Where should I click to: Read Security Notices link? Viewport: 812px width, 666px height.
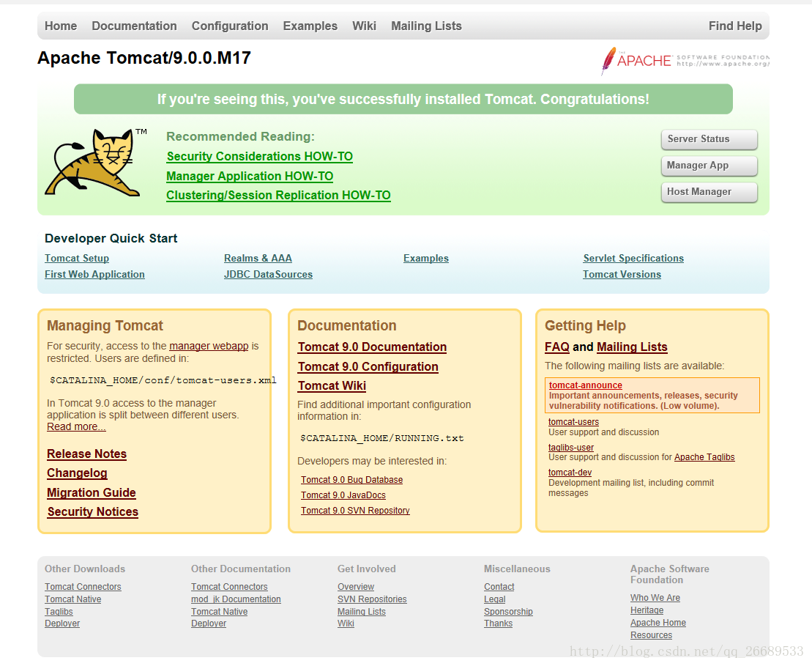coord(93,512)
